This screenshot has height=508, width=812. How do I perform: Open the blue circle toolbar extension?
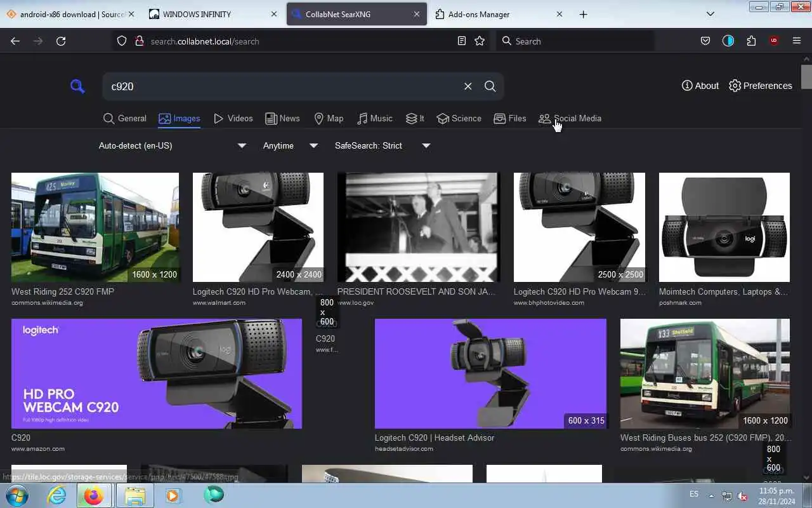pyautogui.click(x=728, y=41)
